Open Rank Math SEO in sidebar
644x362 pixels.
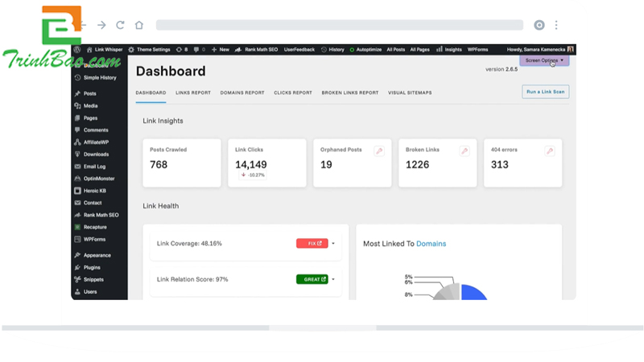pos(101,215)
